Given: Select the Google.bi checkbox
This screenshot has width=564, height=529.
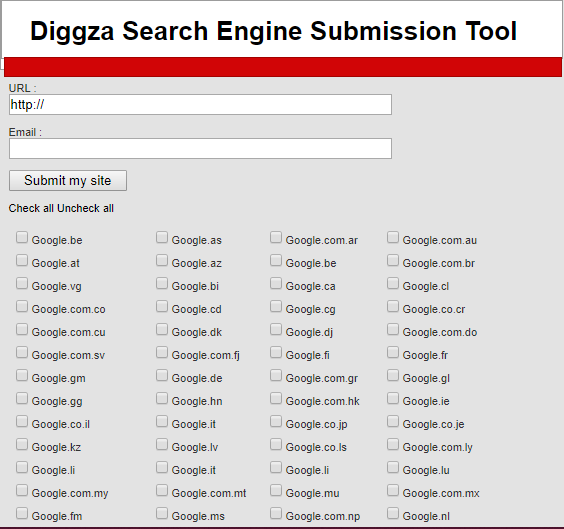Looking at the screenshot, I should tap(162, 283).
